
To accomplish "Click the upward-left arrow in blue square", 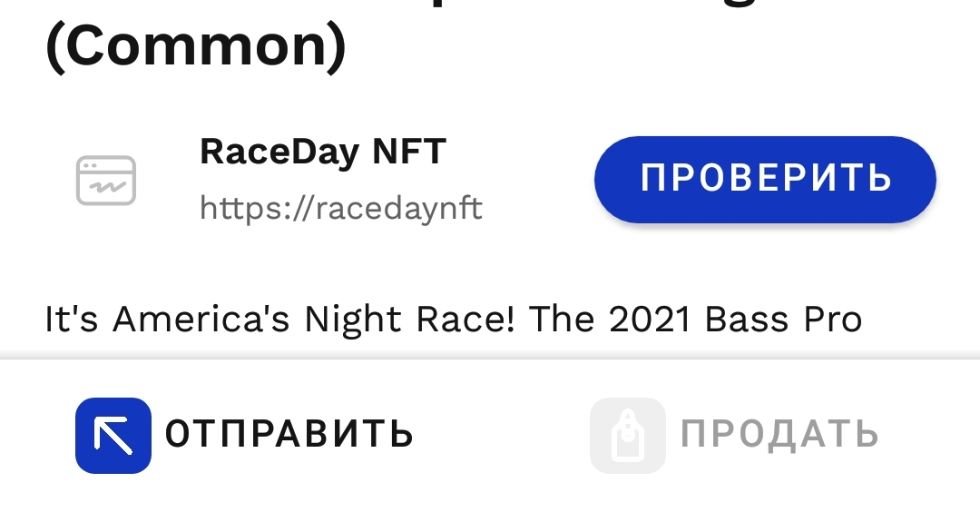I will (x=113, y=435).
